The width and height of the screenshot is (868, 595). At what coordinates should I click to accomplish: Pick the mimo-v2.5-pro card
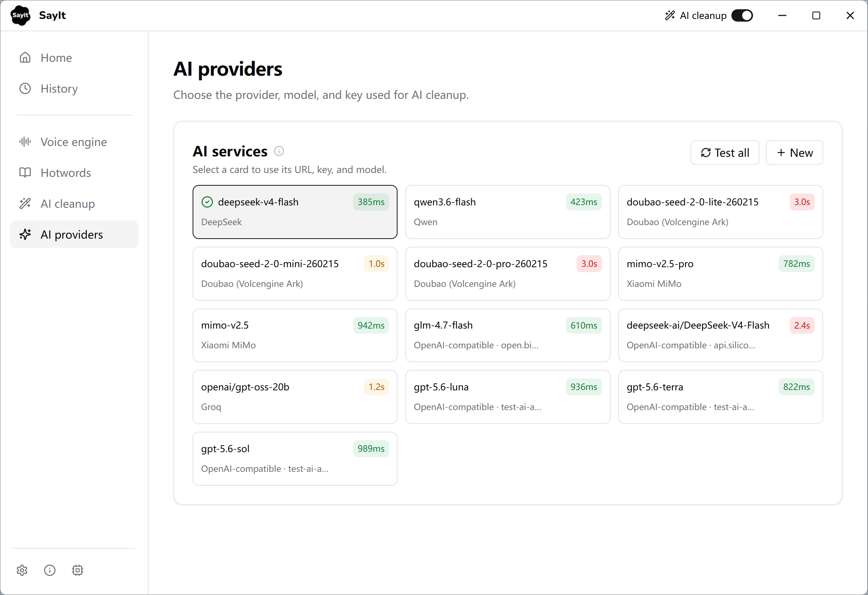pyautogui.click(x=721, y=274)
